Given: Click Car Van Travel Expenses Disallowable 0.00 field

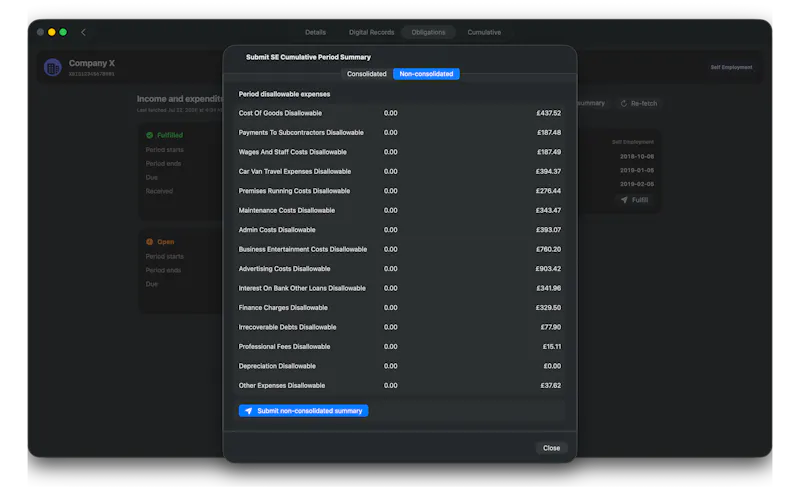Looking at the screenshot, I should point(390,171).
